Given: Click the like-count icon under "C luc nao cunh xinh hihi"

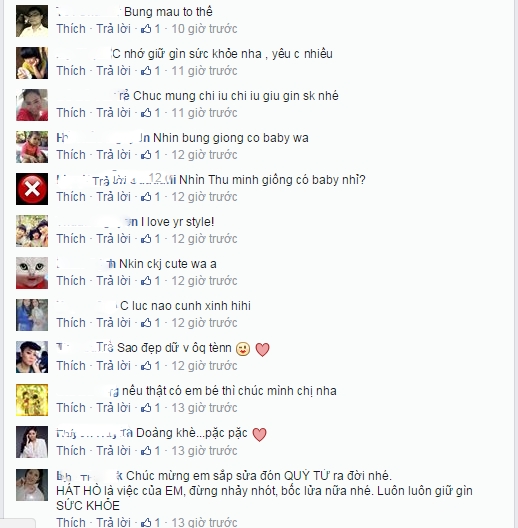Looking at the screenshot, I should tap(146, 323).
